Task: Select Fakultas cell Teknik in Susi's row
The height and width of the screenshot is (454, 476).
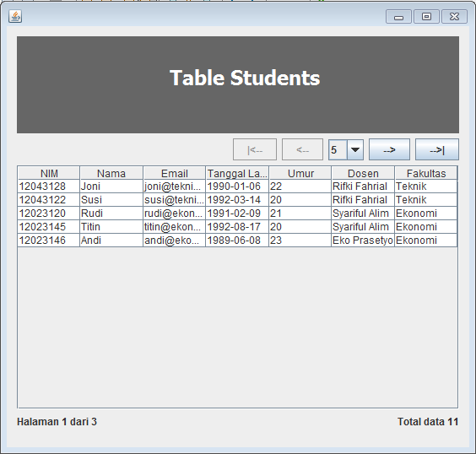Action: point(426,200)
